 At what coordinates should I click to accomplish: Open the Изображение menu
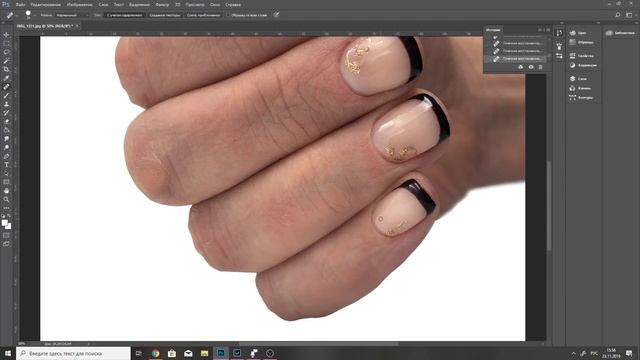click(x=80, y=4)
